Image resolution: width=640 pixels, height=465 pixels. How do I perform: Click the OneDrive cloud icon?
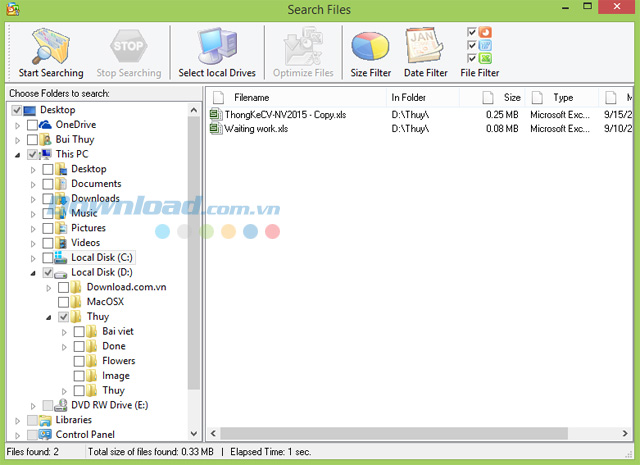[45, 125]
